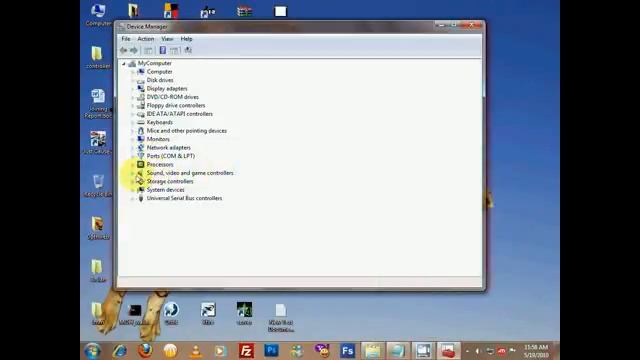Collapse the MyComputer root node
Image resolution: width=640 pixels, height=360 pixels.
coord(124,64)
